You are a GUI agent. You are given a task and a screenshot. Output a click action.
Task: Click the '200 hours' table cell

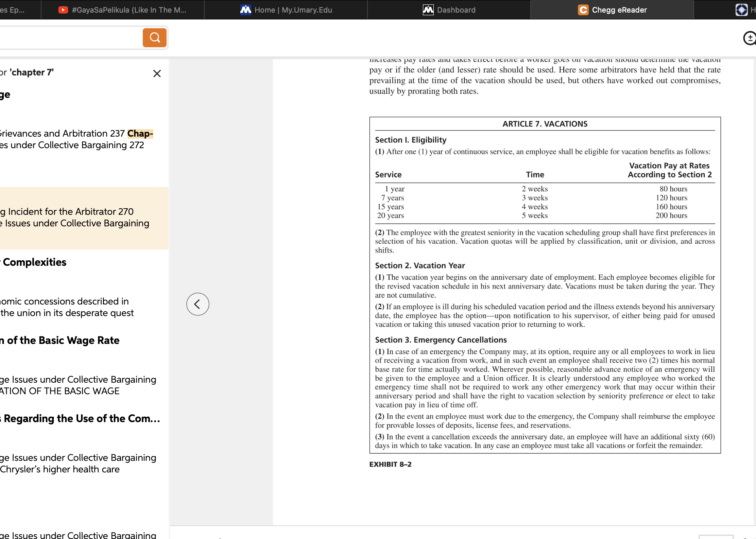(x=671, y=215)
